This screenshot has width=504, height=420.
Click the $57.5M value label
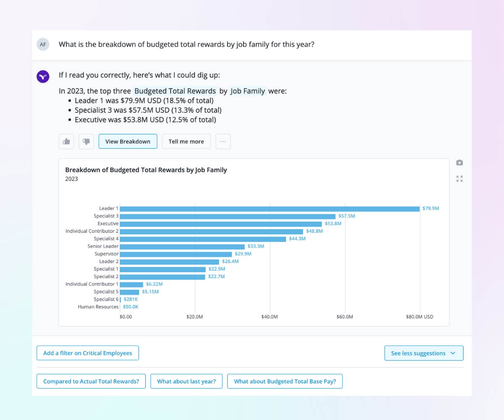click(x=346, y=216)
